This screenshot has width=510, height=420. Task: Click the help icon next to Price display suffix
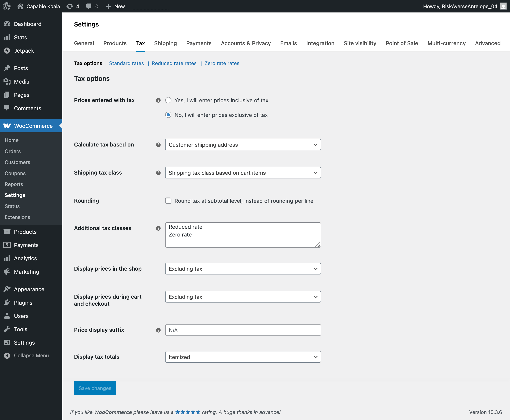coord(158,330)
